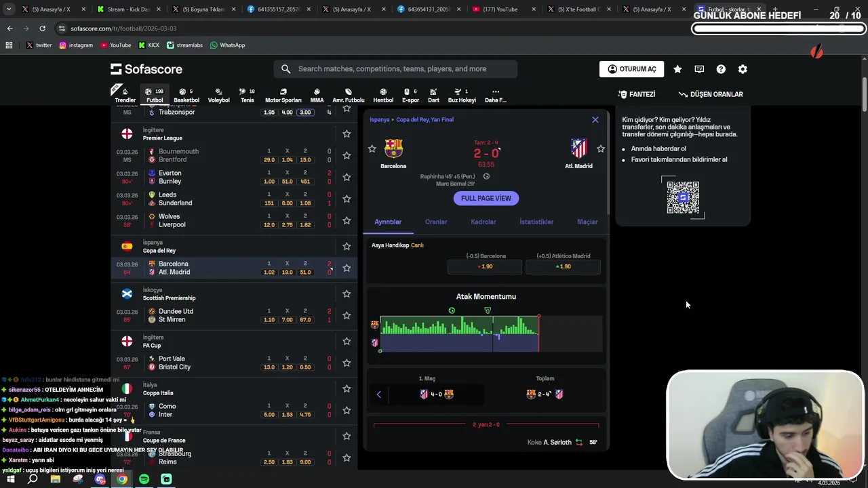Viewport: 868px width, 488px height.
Task: Select (-0.5) Barcelona 1.90 odds
Action: pyautogui.click(x=485, y=266)
